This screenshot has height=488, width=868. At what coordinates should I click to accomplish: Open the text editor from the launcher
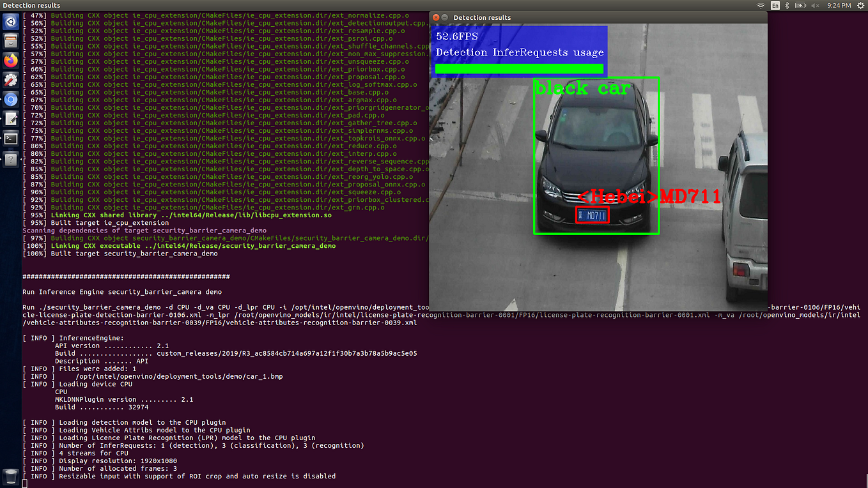pyautogui.click(x=10, y=118)
